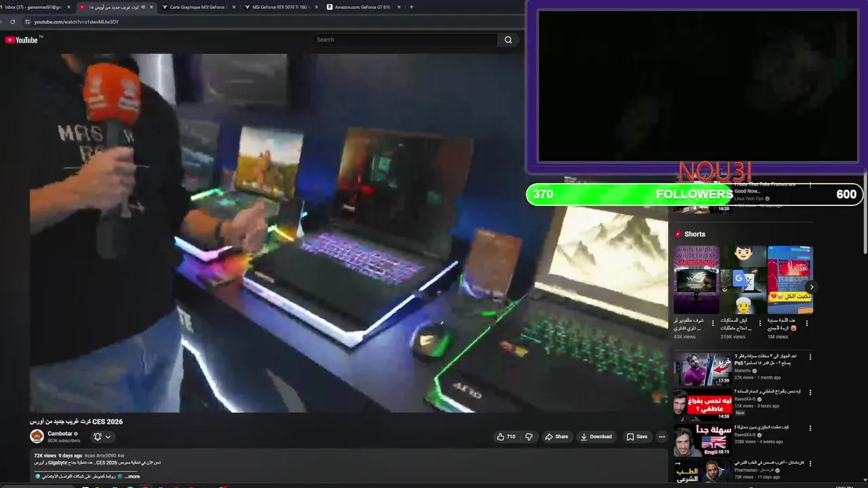This screenshot has height=488, width=868.
Task: Switch to Carte Graphique MSI GeForce tab
Action: coord(197,7)
